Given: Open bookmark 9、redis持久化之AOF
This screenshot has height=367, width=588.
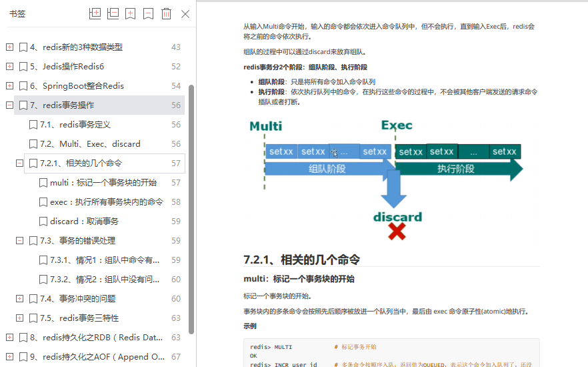Looking at the screenshot, I should click(97, 356).
